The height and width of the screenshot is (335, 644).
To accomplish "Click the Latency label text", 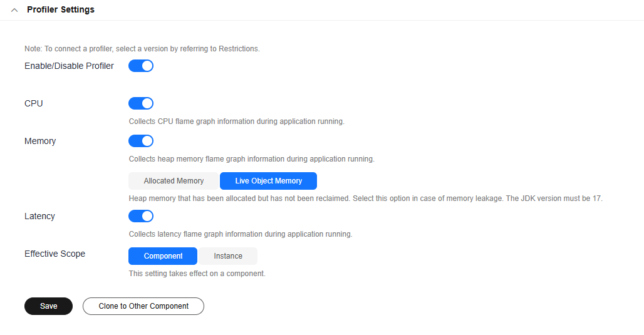I will coord(39,216).
